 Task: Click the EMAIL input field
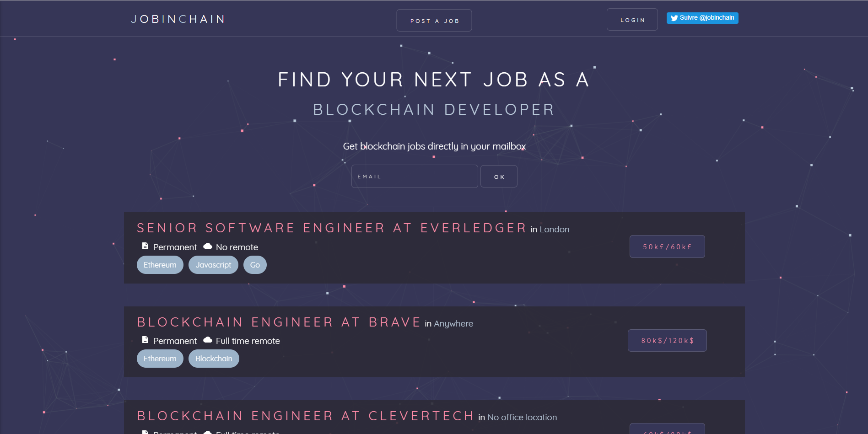coord(414,176)
